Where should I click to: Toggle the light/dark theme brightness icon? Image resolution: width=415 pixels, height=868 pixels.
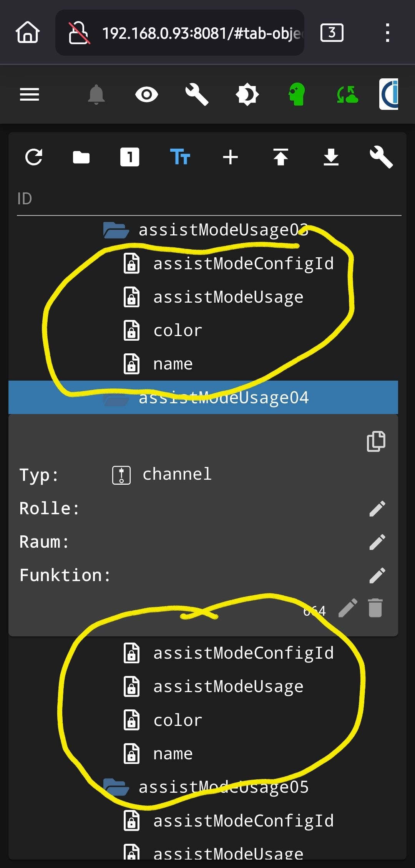point(247,94)
